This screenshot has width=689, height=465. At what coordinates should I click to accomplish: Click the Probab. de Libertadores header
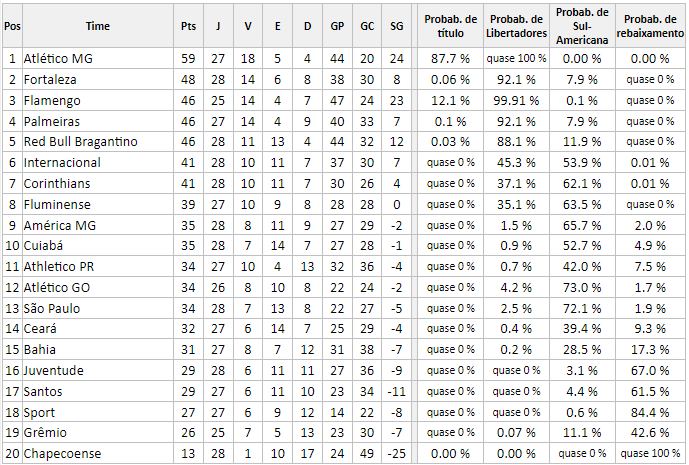pos(516,26)
